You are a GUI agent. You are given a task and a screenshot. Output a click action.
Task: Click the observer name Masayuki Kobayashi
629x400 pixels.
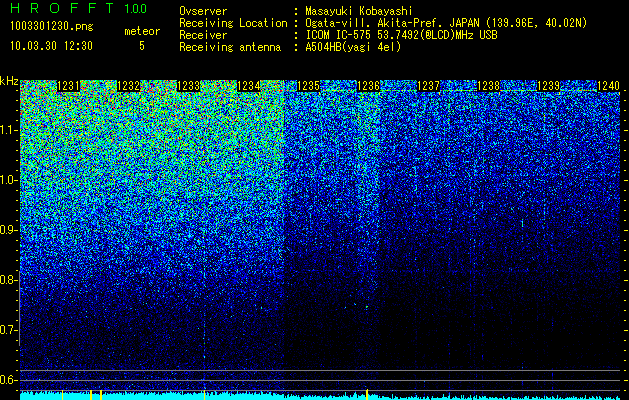[359, 11]
